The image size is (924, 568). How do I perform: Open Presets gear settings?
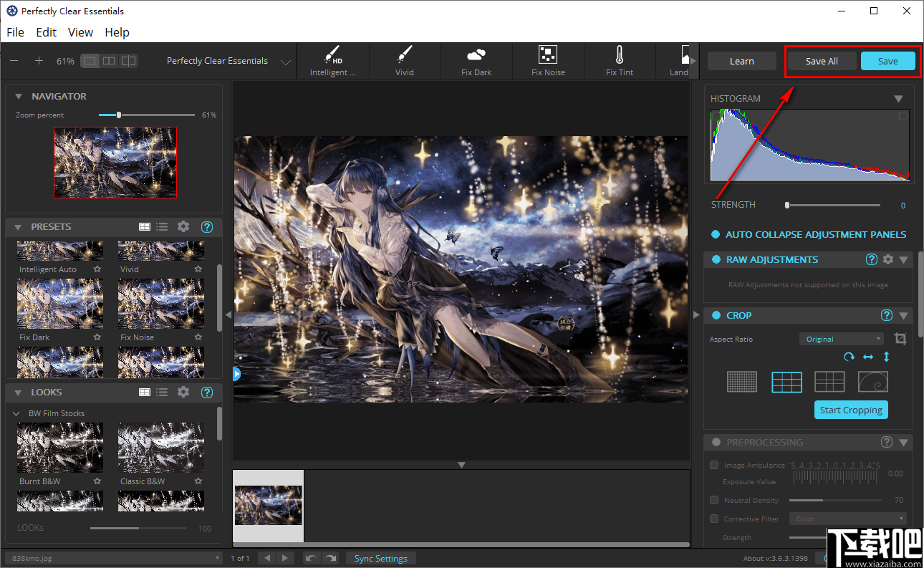pyautogui.click(x=183, y=226)
